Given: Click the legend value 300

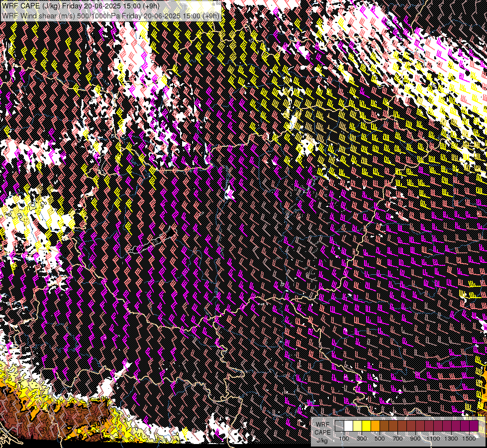Looking at the screenshot, I should pos(362,439).
